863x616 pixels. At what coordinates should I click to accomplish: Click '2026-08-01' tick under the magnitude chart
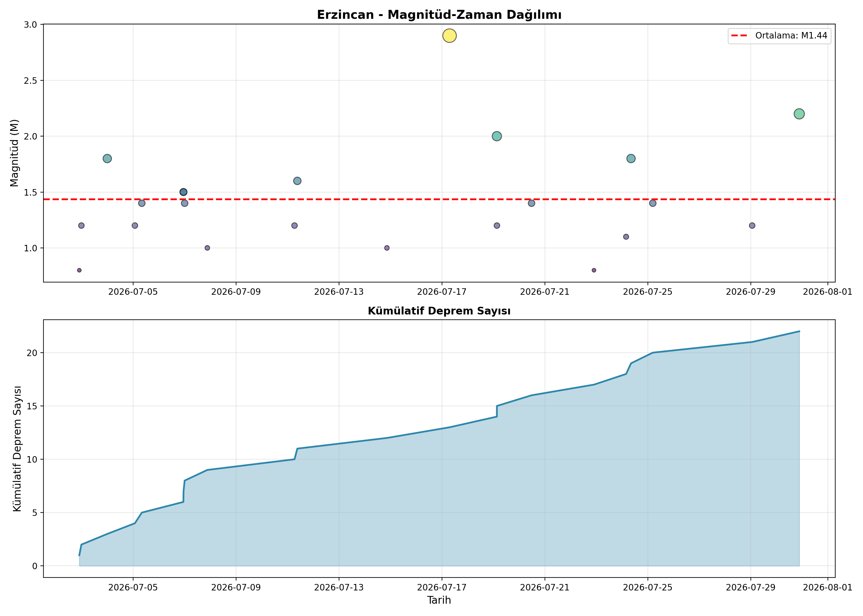828,292
